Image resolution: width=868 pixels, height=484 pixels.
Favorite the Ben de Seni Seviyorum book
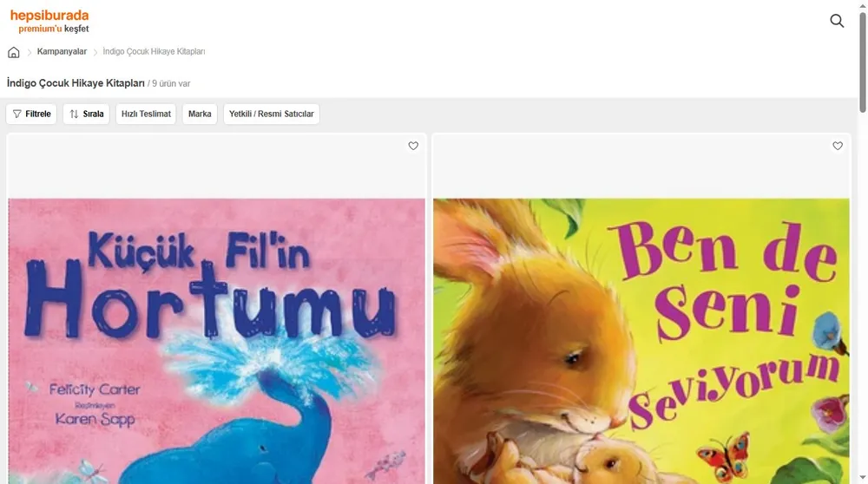pos(838,146)
